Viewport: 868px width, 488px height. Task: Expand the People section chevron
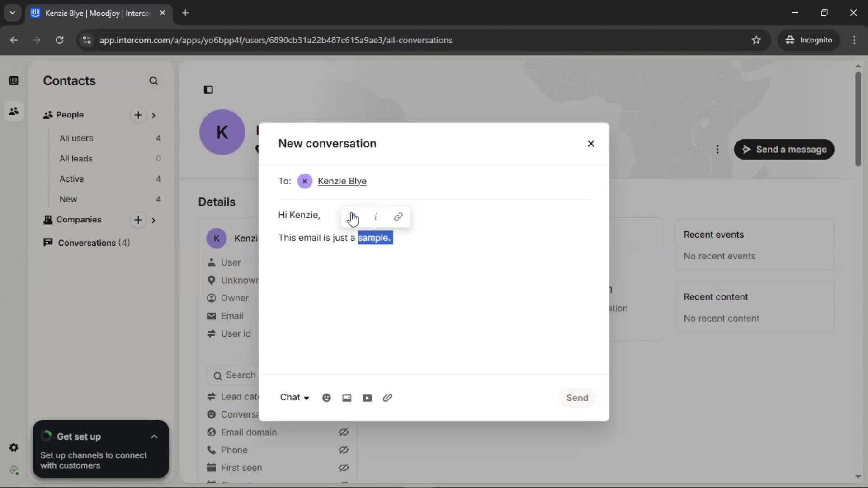pos(154,115)
